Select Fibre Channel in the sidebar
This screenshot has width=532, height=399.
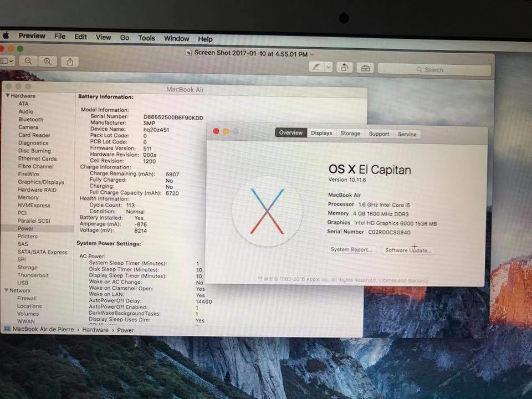(35, 166)
